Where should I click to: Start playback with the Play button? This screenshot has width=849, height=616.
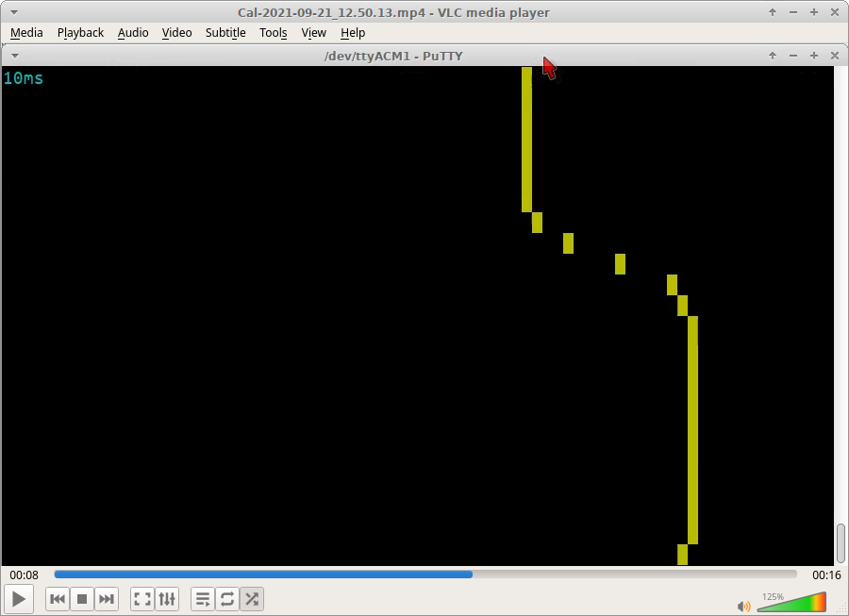coord(19,599)
